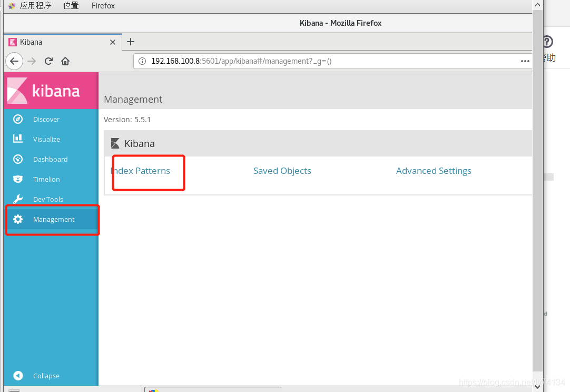The image size is (570, 392).
Task: Go back with the Firefox back arrow
Action: [x=14, y=61]
